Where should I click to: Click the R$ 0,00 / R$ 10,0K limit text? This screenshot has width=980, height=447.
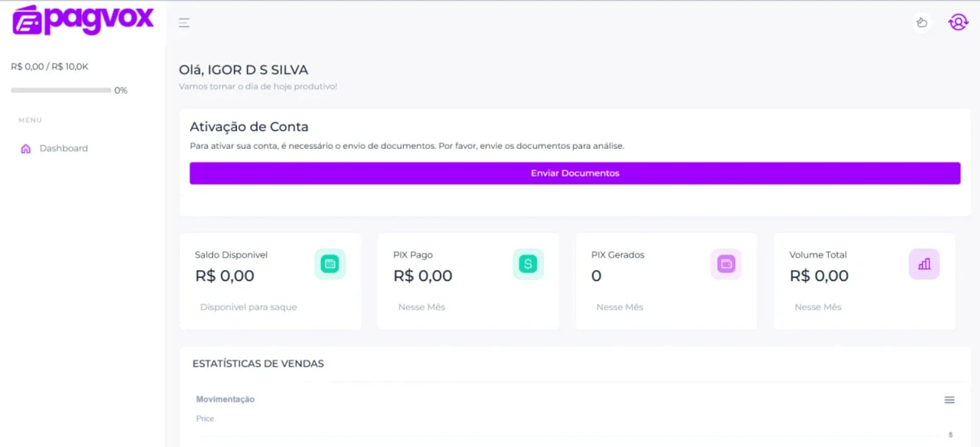point(50,67)
